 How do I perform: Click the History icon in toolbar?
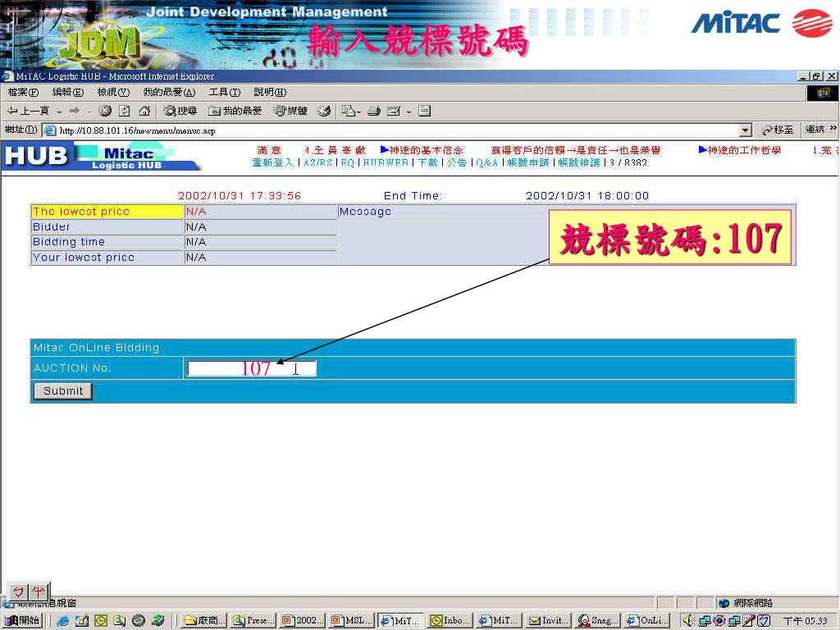[323, 111]
